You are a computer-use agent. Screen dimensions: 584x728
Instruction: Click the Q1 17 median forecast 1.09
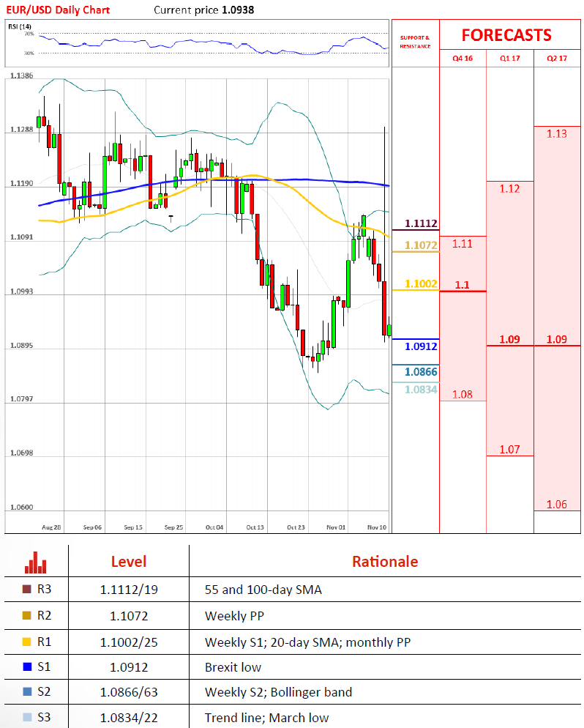[x=510, y=339]
